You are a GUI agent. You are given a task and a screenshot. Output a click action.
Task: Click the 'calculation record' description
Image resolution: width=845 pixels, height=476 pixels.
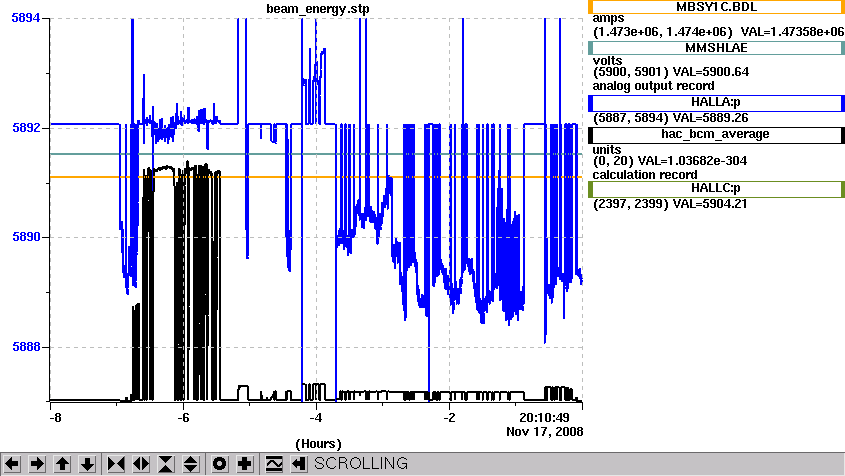[645, 175]
